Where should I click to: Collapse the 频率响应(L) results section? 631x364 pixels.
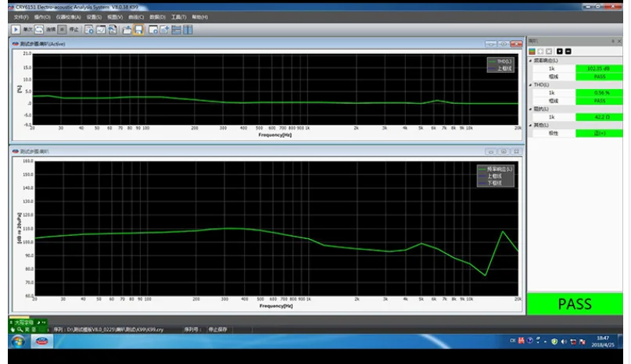pyautogui.click(x=530, y=60)
